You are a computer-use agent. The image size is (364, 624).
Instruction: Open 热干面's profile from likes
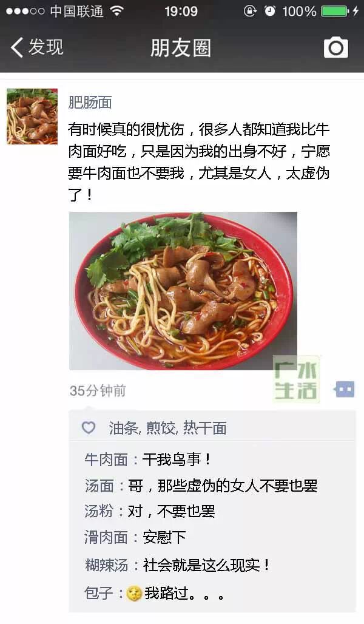205,428
